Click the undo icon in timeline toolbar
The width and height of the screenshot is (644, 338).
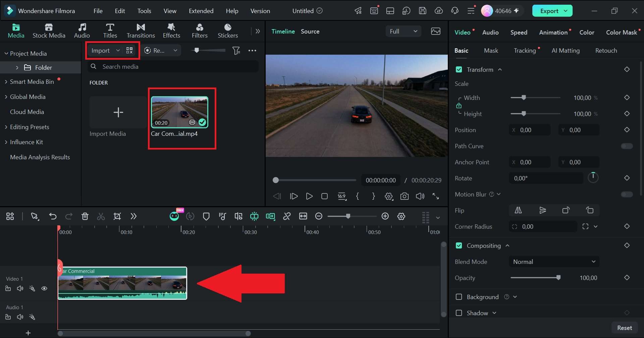pos(53,216)
